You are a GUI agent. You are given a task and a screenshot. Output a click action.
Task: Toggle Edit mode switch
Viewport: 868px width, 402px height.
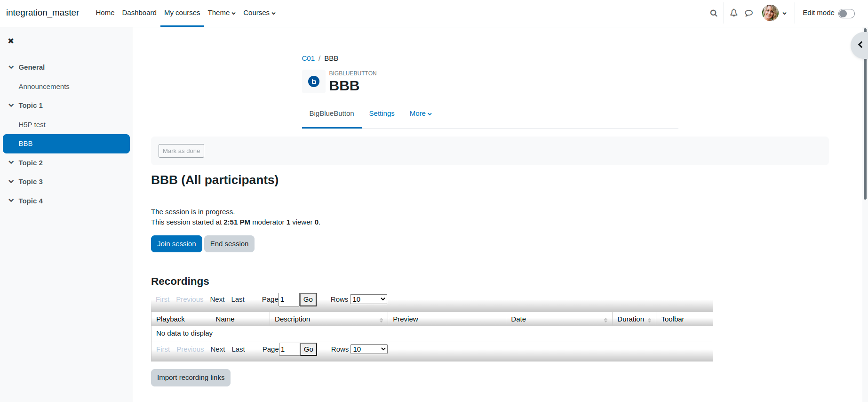pos(846,13)
